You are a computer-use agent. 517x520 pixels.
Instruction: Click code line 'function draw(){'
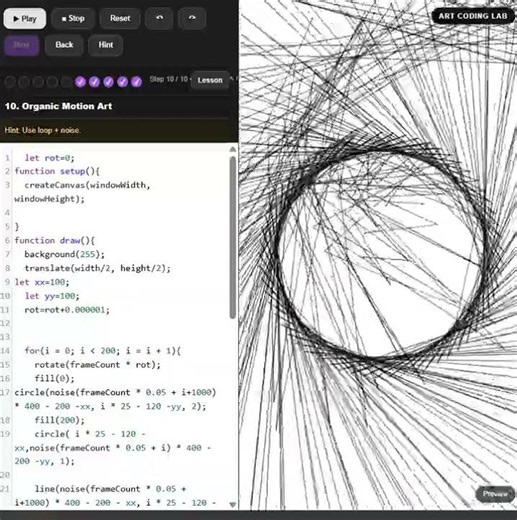pyautogui.click(x=55, y=241)
